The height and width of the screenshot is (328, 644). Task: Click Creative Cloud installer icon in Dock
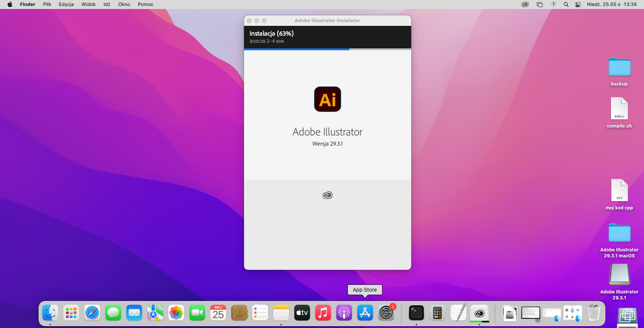pos(479,313)
